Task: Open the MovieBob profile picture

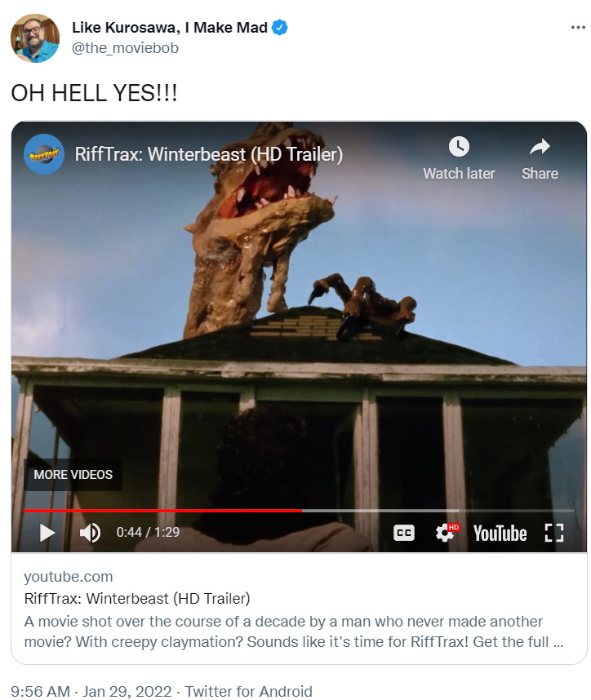Action: (x=35, y=38)
